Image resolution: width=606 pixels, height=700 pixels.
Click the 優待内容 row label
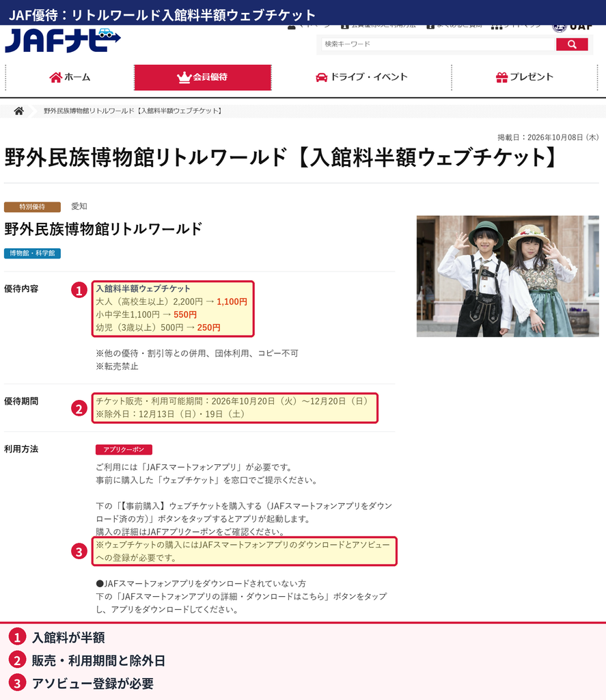[x=21, y=289]
